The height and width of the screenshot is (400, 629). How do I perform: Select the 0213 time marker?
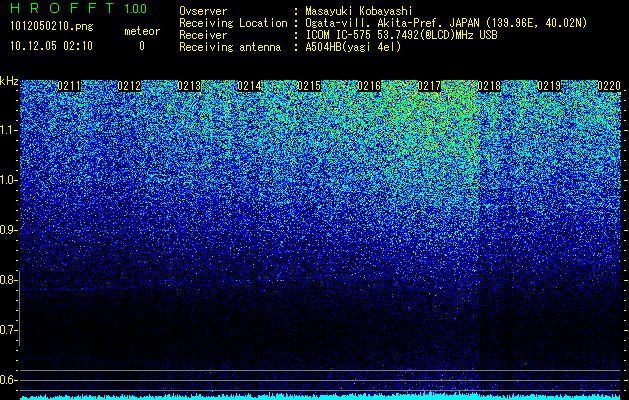click(189, 86)
